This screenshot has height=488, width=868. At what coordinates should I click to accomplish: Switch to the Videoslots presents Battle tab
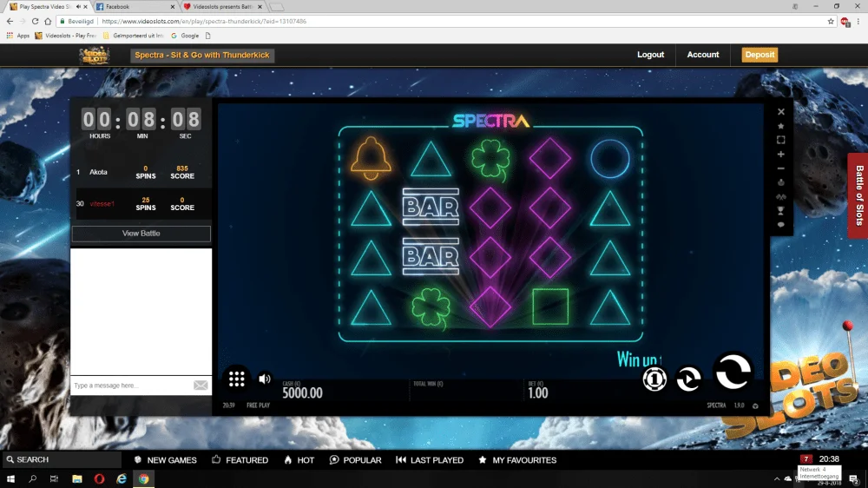click(x=222, y=7)
